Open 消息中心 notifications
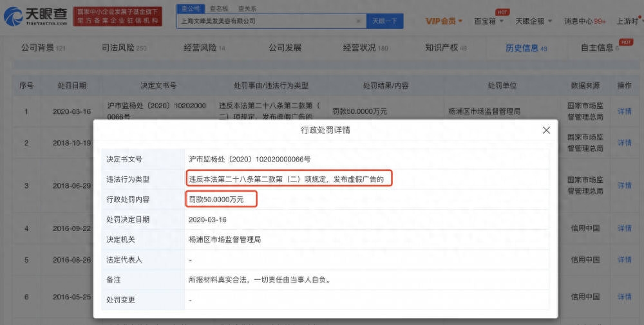 pos(585,21)
